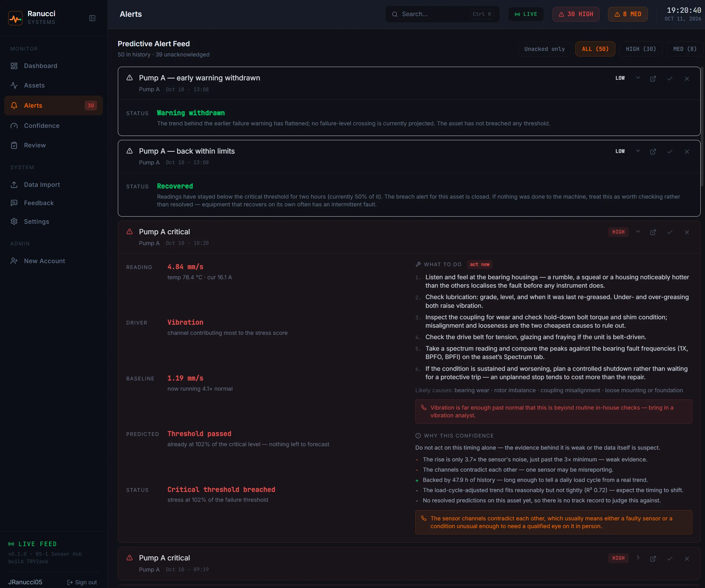Open the 30 HIGH alerts badge
The width and height of the screenshot is (705, 588).
pos(576,14)
